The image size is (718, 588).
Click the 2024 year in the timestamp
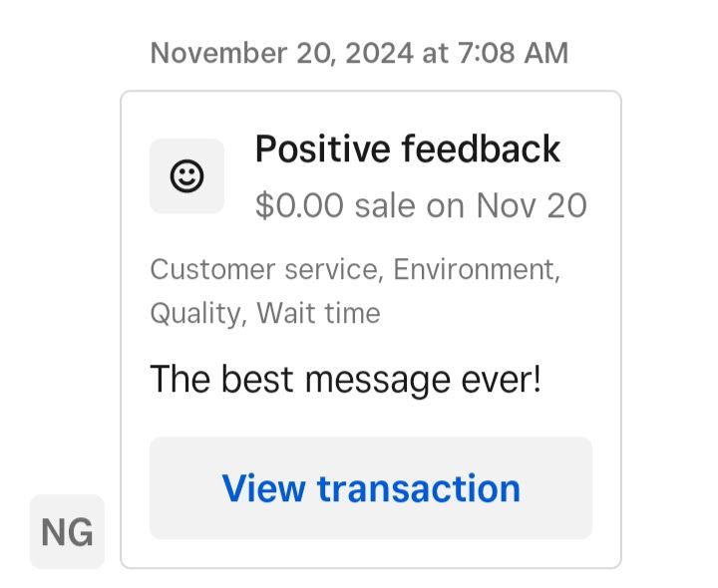[380, 53]
